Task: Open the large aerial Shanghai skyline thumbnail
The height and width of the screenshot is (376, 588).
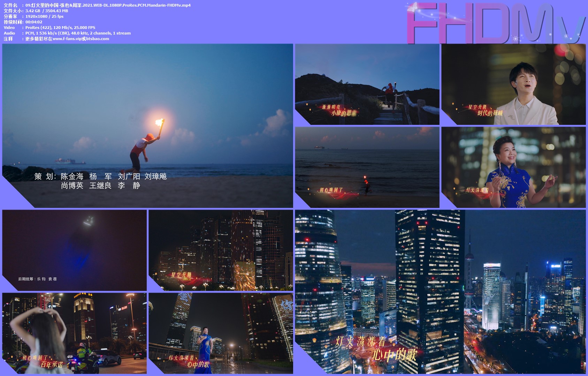Action: [440, 292]
